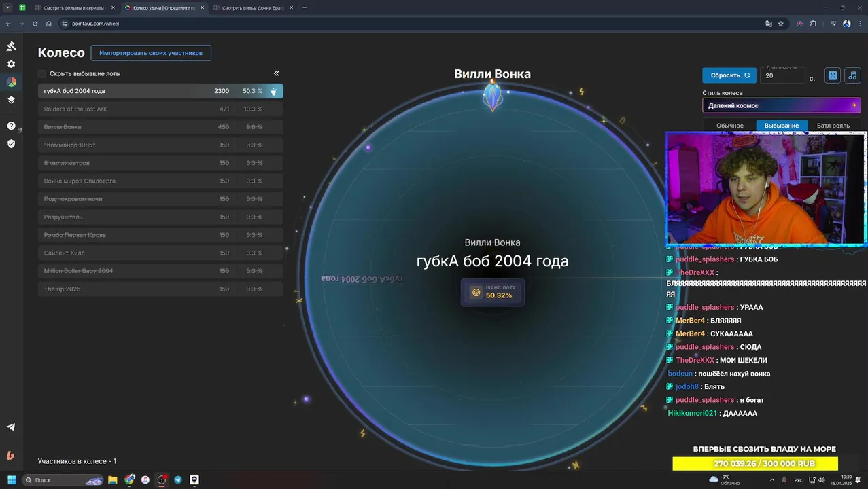This screenshot has height=489, width=868.
Task: Click Импортировать своих участников button
Action: click(151, 52)
